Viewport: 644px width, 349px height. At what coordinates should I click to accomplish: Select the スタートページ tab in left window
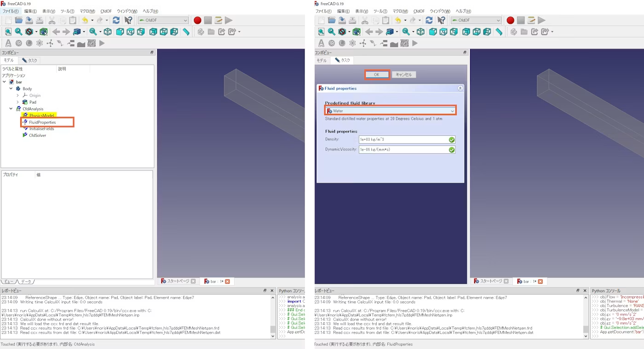pos(178,281)
